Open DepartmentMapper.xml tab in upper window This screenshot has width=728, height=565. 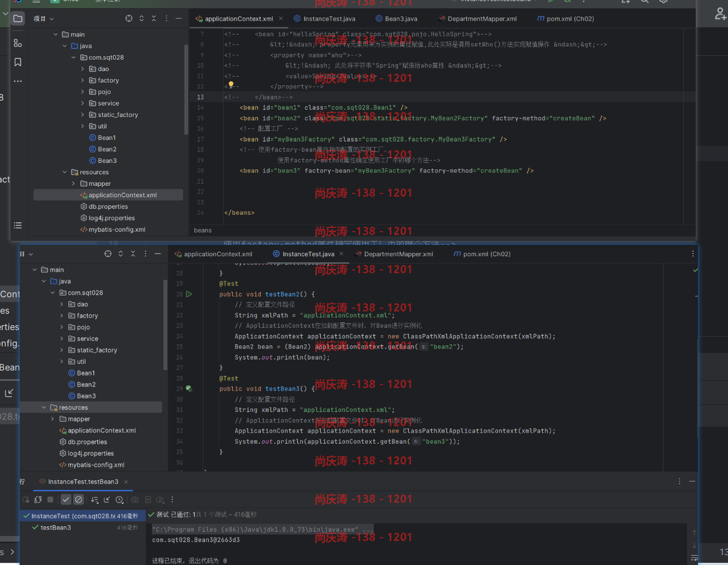(477, 19)
